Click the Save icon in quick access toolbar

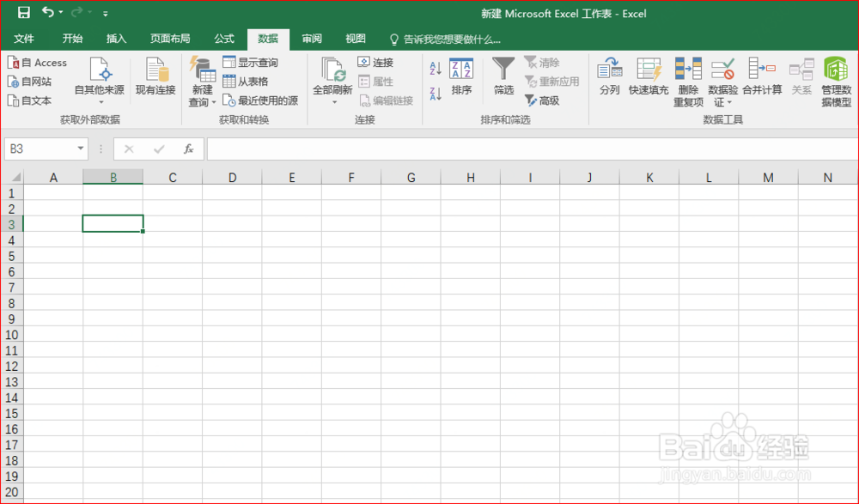pyautogui.click(x=23, y=12)
